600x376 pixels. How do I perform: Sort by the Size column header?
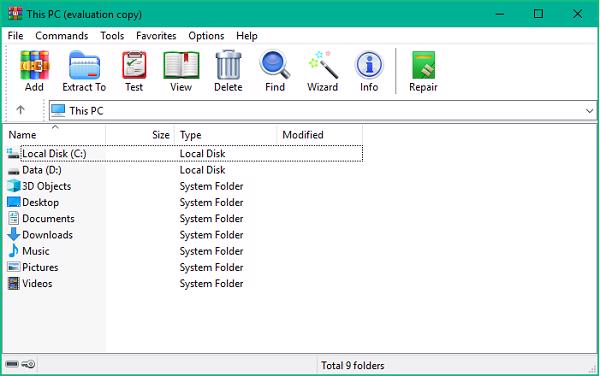140,135
